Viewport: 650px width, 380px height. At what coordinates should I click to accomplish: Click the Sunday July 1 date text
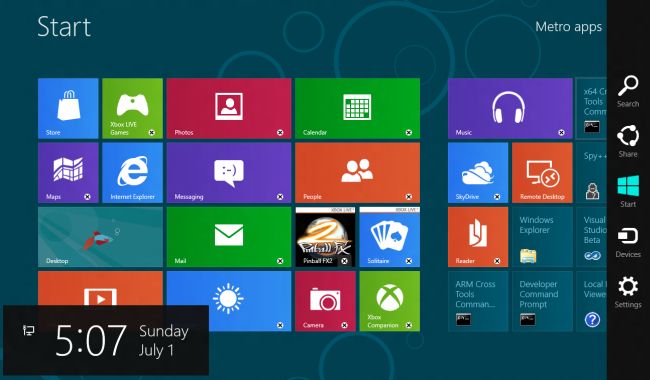pyautogui.click(x=164, y=341)
